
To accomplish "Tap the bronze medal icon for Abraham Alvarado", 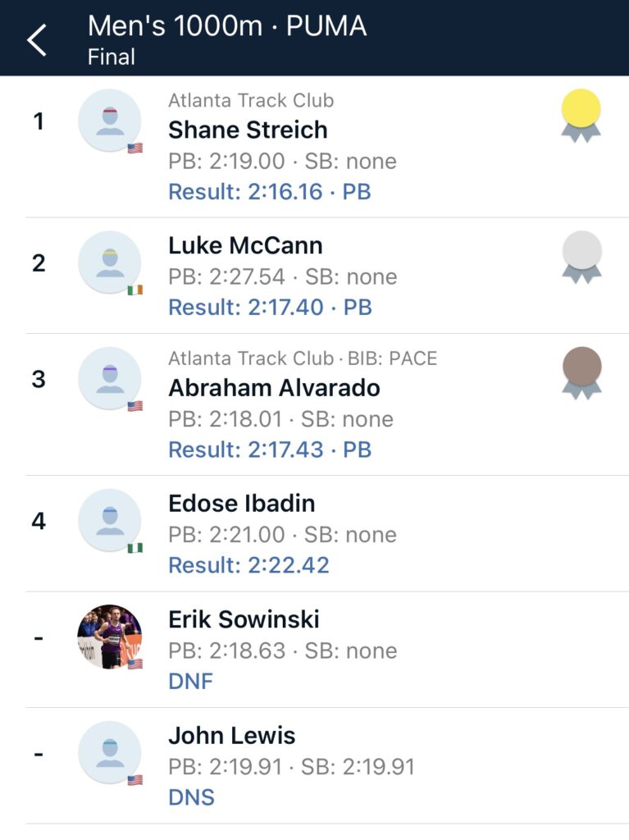I will 582,373.
